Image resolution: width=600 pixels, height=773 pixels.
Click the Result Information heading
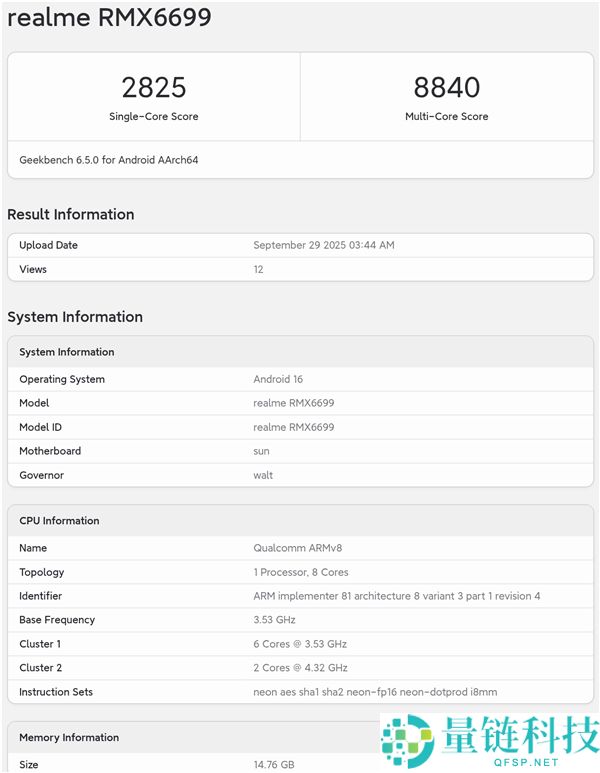point(70,214)
